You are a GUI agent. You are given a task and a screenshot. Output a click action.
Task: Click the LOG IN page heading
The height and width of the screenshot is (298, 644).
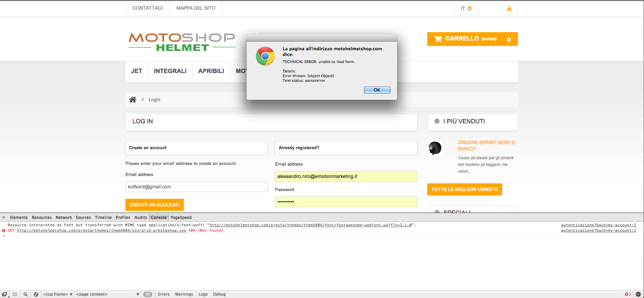coord(143,121)
